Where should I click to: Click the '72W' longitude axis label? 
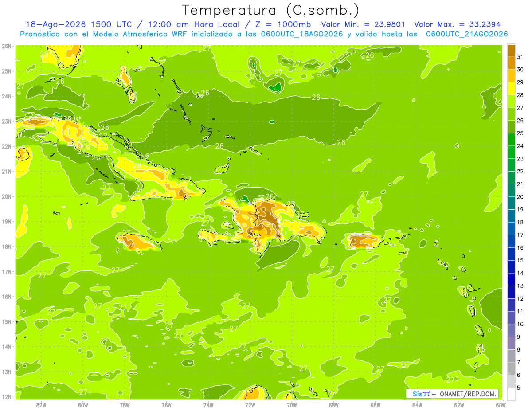click(x=250, y=405)
